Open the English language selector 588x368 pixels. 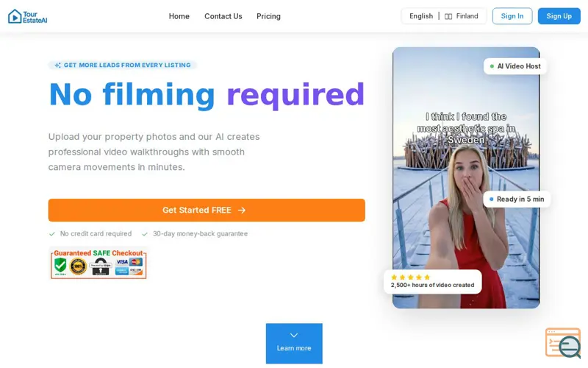[x=421, y=16]
